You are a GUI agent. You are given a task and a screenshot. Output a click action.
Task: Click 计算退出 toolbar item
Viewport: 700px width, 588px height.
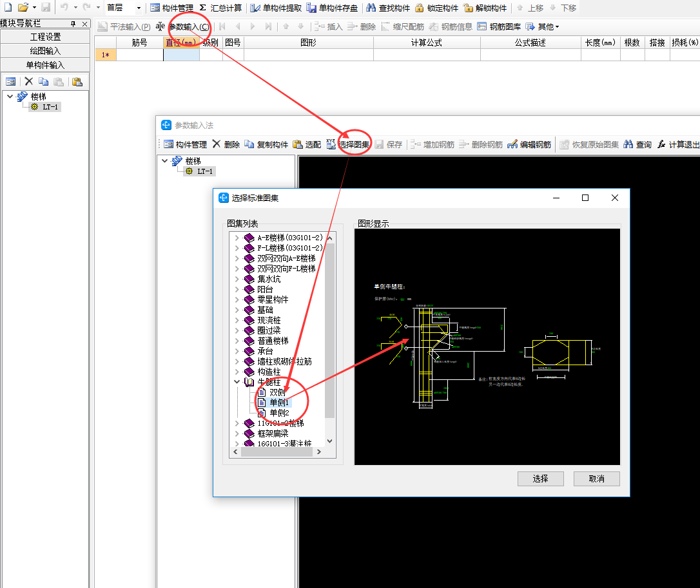pos(678,144)
